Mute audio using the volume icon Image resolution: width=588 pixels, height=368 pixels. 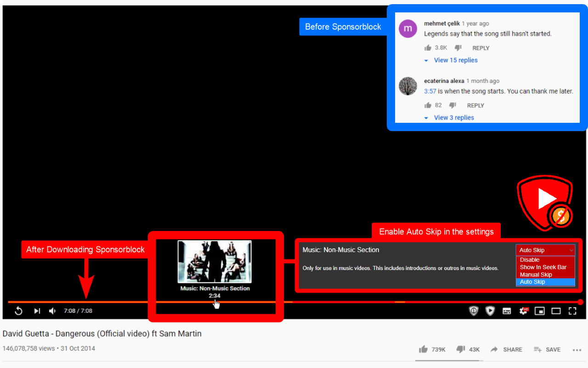coord(52,310)
